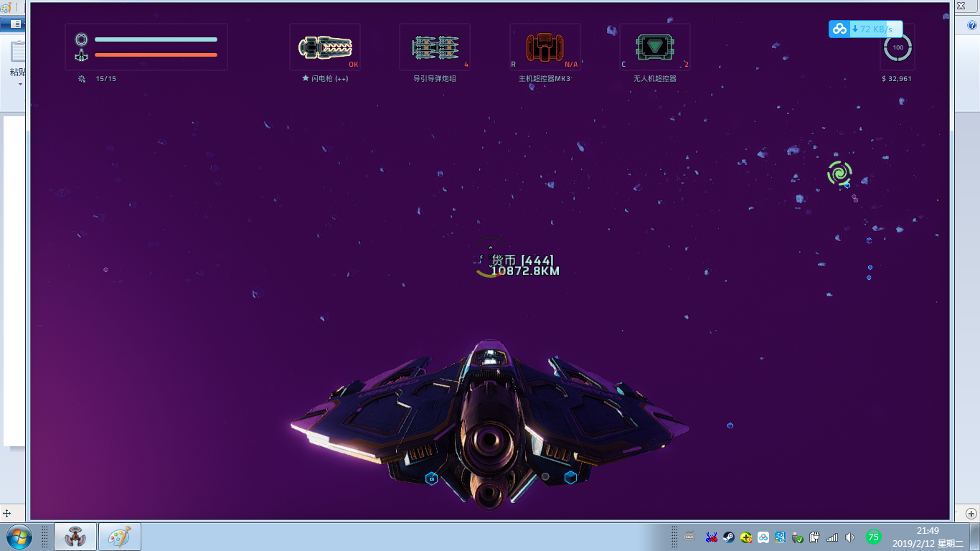Click the credits readout "$ 32,961"

point(897,79)
